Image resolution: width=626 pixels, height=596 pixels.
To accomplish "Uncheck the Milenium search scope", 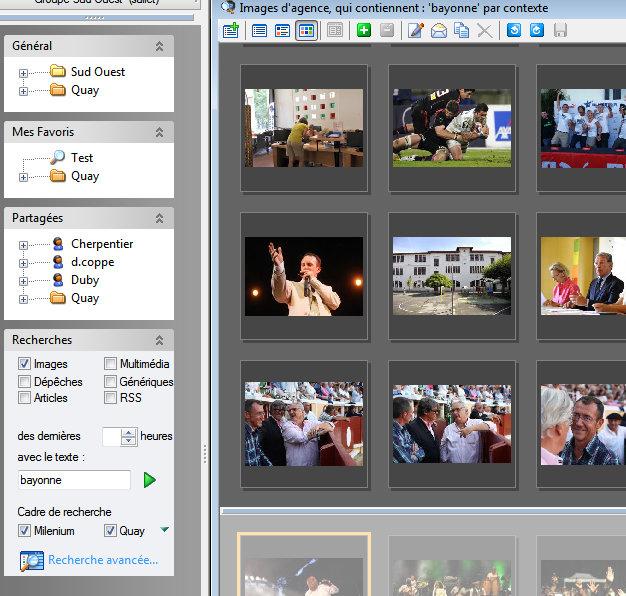I will pos(24,531).
